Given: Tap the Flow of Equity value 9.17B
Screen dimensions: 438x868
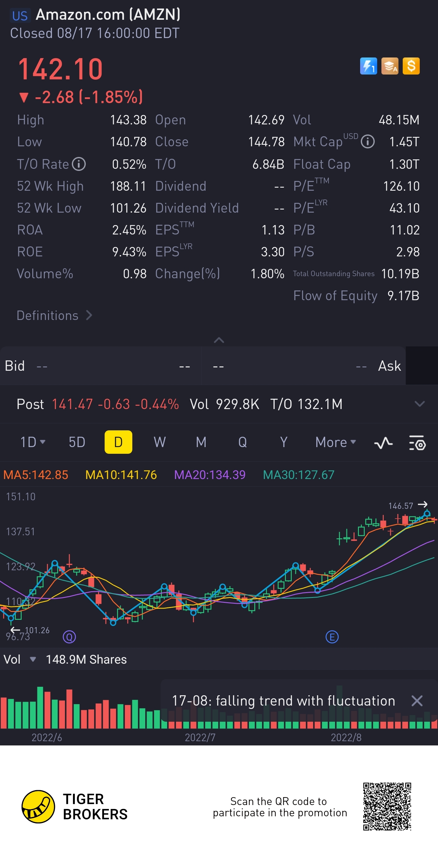Looking at the screenshot, I should tap(403, 296).
